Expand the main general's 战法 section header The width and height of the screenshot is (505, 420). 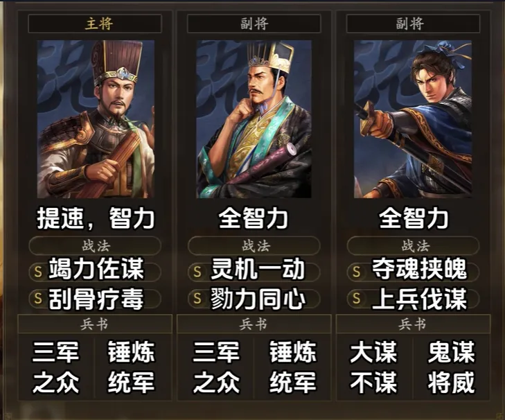click(x=95, y=246)
